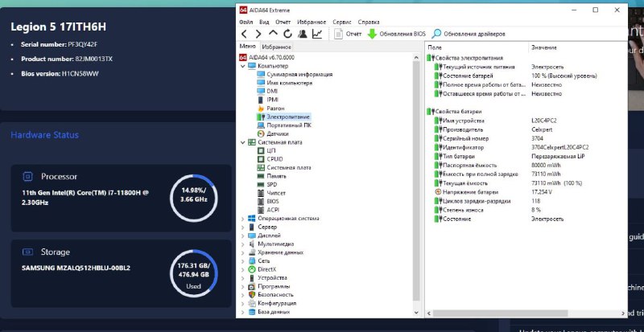Expand the Хранение данных node
The height and width of the screenshot is (332, 644).
243,252
